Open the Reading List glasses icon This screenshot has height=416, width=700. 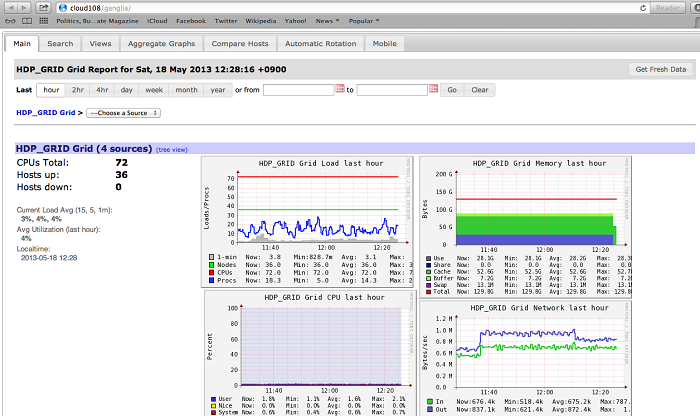point(10,21)
